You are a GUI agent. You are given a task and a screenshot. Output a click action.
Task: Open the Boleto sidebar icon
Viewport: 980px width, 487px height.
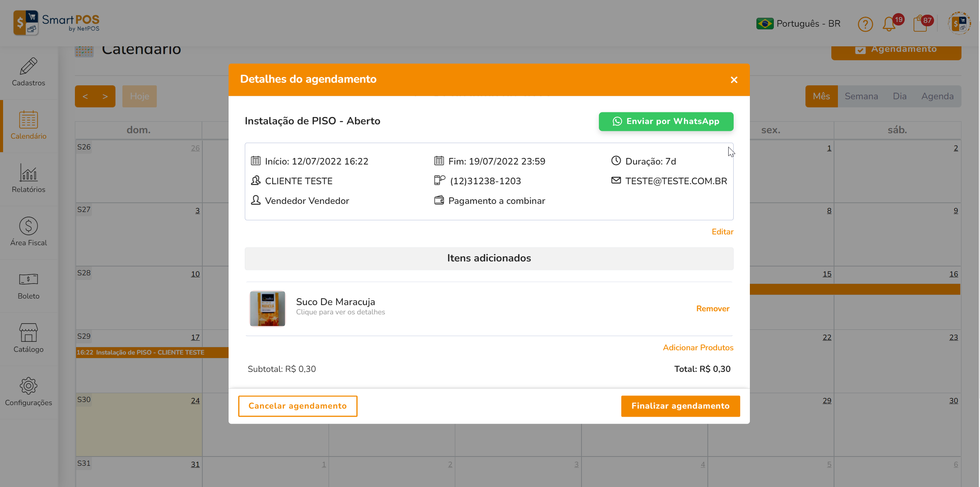coord(29,279)
